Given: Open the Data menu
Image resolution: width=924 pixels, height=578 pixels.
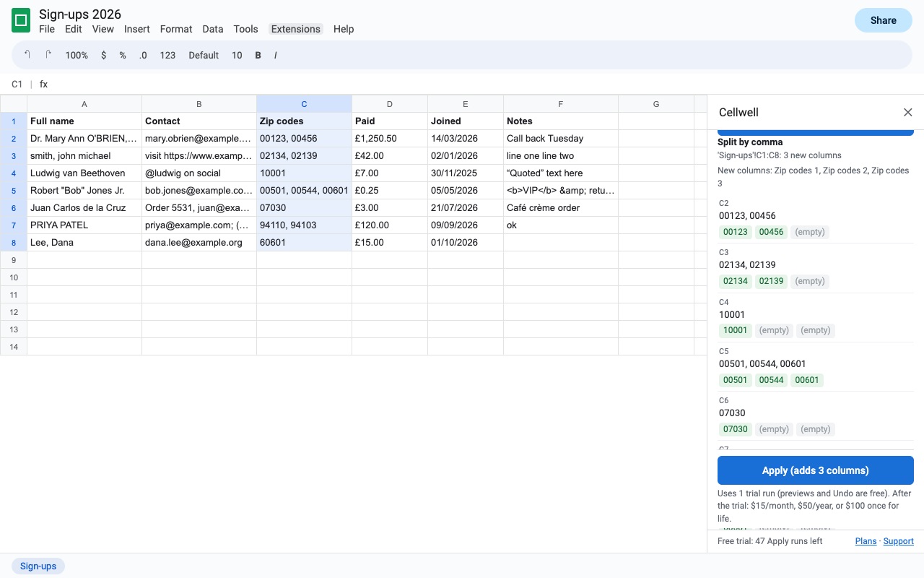Looking at the screenshot, I should (213, 29).
